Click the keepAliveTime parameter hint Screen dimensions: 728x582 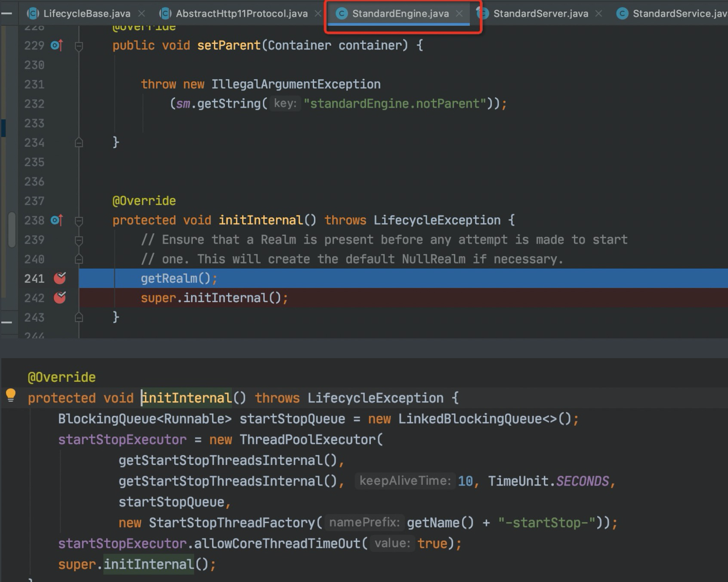pos(405,481)
